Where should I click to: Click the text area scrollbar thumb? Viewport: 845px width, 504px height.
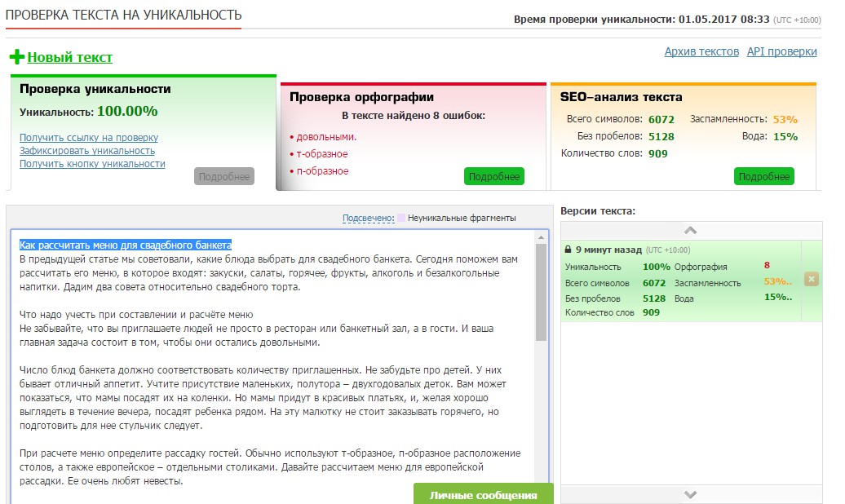541,292
